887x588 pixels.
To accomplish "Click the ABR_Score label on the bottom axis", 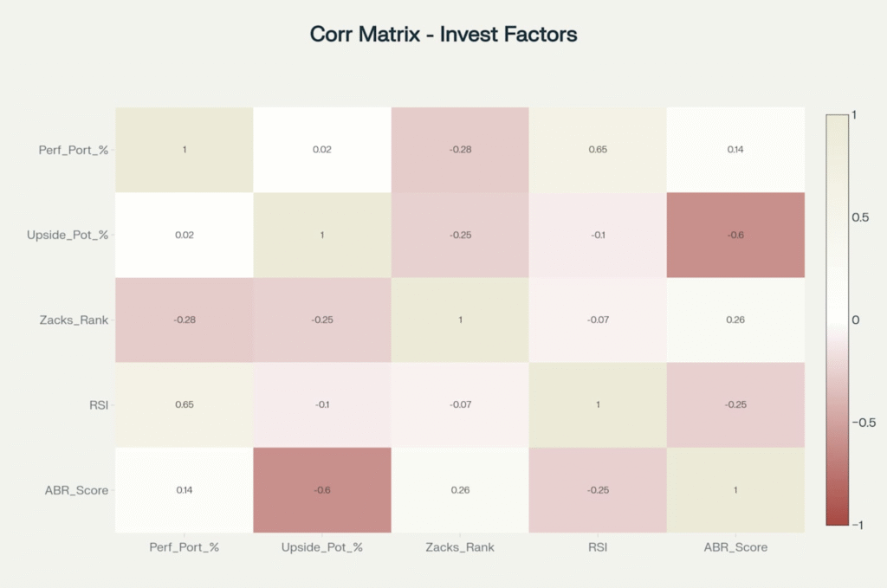I will tap(735, 547).
